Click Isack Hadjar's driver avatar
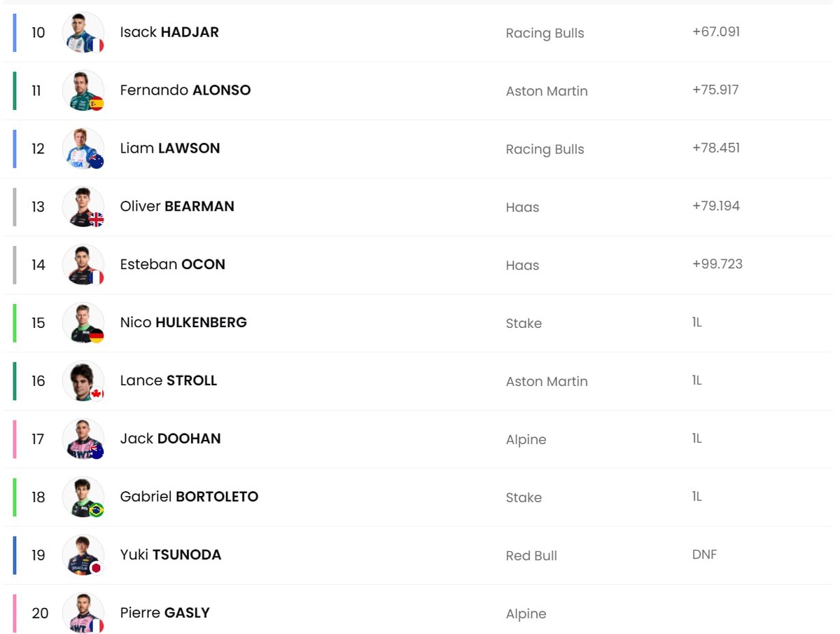The image size is (840, 634). click(83, 32)
